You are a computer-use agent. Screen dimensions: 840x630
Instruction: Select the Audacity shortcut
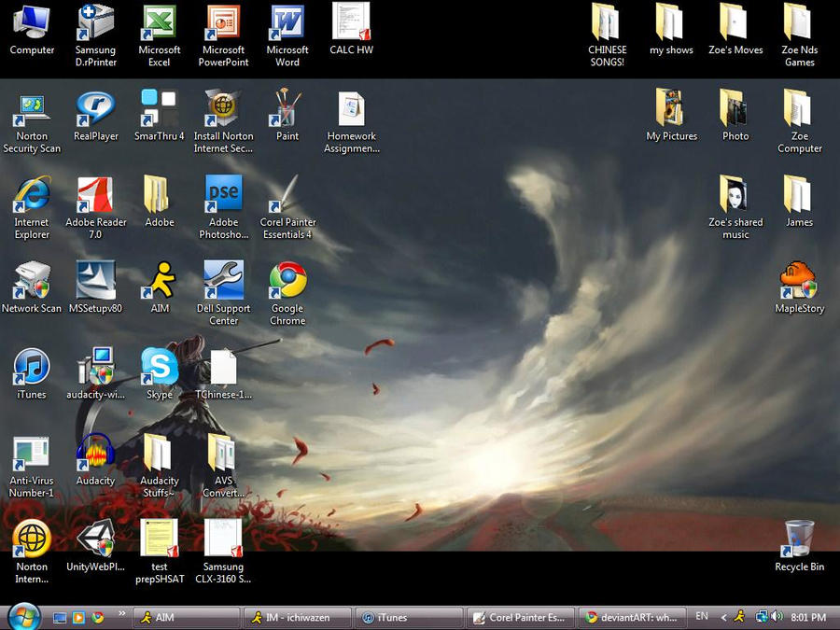(95, 461)
